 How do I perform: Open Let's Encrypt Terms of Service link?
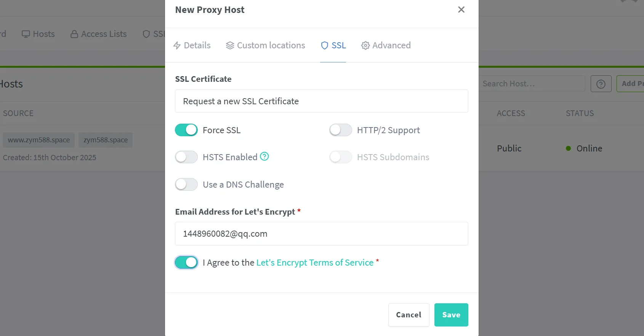tap(315, 263)
